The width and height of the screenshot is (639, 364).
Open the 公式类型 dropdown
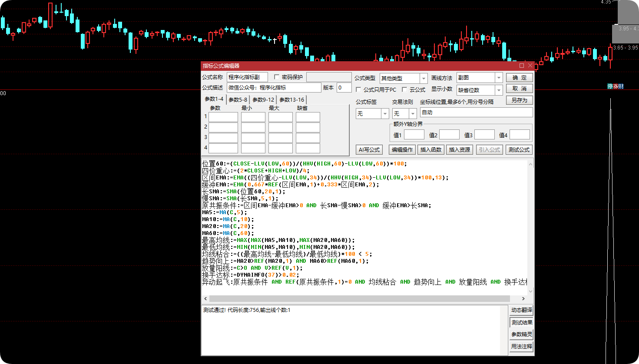coord(424,78)
